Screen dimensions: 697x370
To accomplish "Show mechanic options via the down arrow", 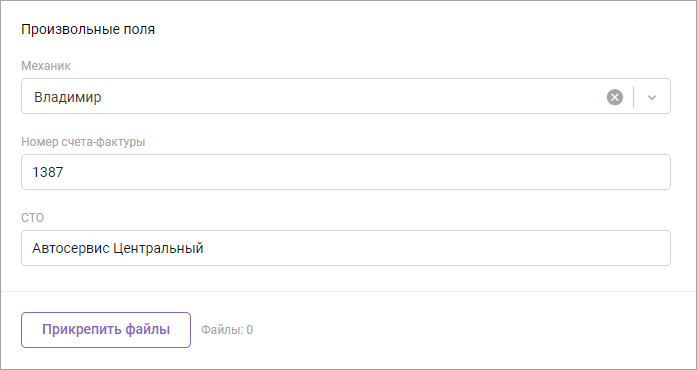I will tap(652, 97).
